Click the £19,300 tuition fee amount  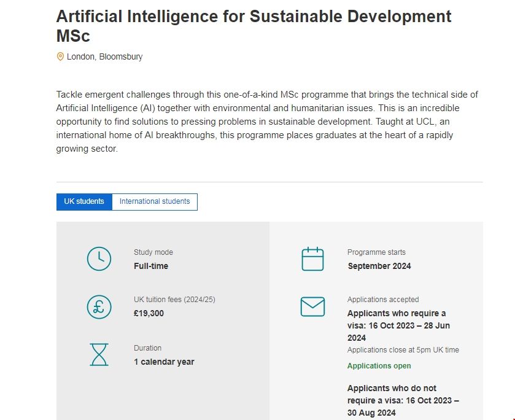pos(149,313)
